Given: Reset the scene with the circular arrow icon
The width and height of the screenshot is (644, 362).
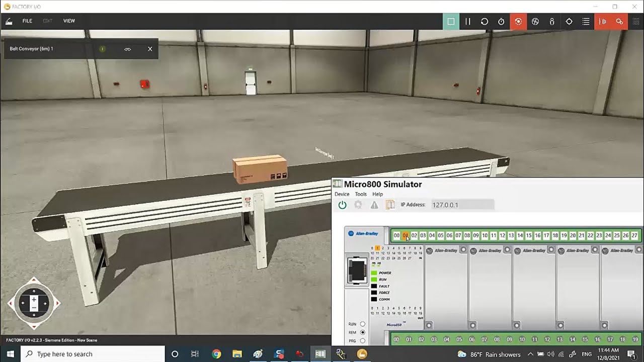Looking at the screenshot, I should 485,22.
